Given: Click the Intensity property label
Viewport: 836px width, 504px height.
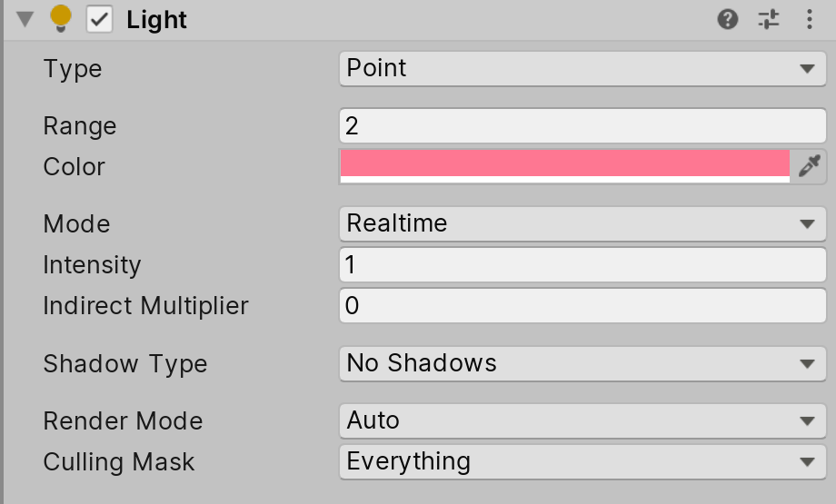Looking at the screenshot, I should [x=92, y=265].
